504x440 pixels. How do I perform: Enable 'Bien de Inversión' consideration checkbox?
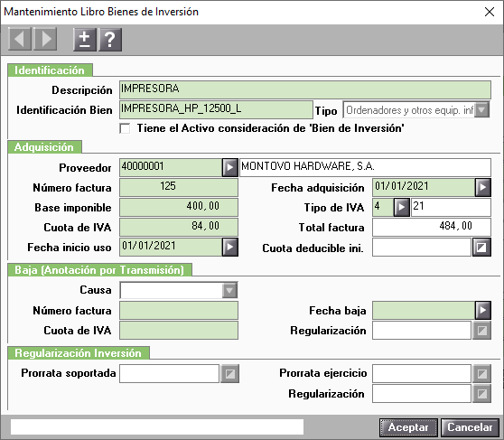[125, 128]
